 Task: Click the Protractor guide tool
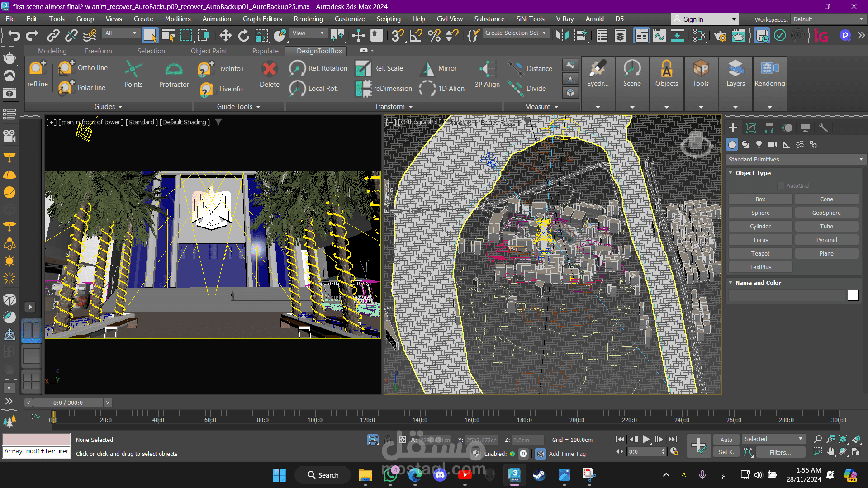click(x=174, y=75)
